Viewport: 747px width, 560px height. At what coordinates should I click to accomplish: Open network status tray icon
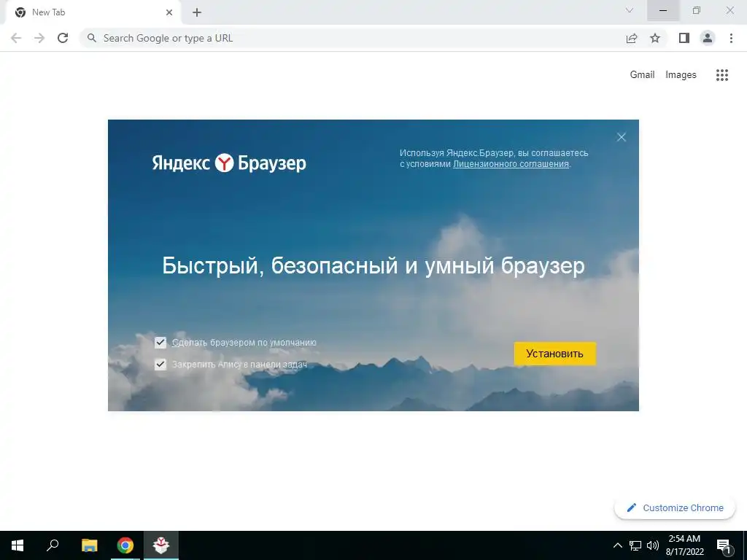coord(635,545)
